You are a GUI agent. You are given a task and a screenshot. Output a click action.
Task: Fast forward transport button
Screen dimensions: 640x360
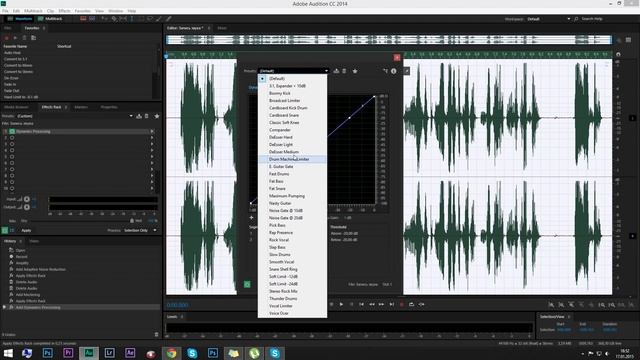click(381, 304)
